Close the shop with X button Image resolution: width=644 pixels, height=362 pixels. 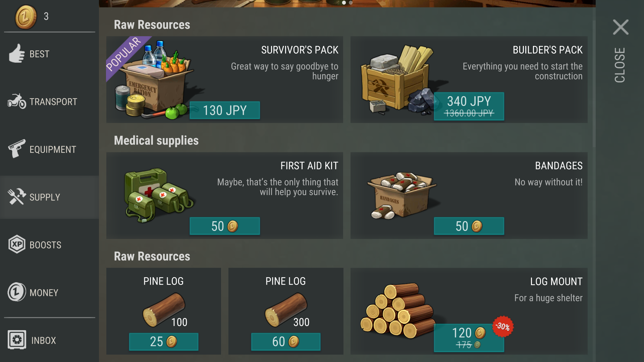[x=621, y=27]
